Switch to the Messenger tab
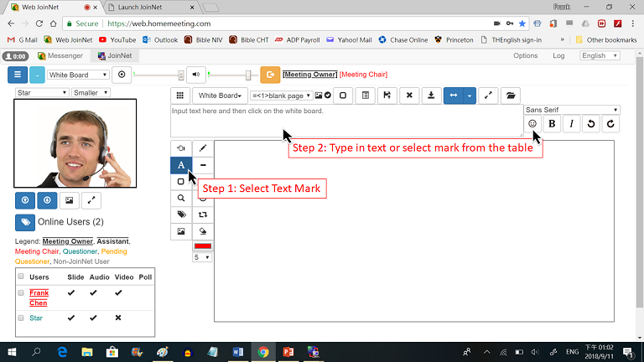Viewport: 644px width, 362px height. click(59, 55)
